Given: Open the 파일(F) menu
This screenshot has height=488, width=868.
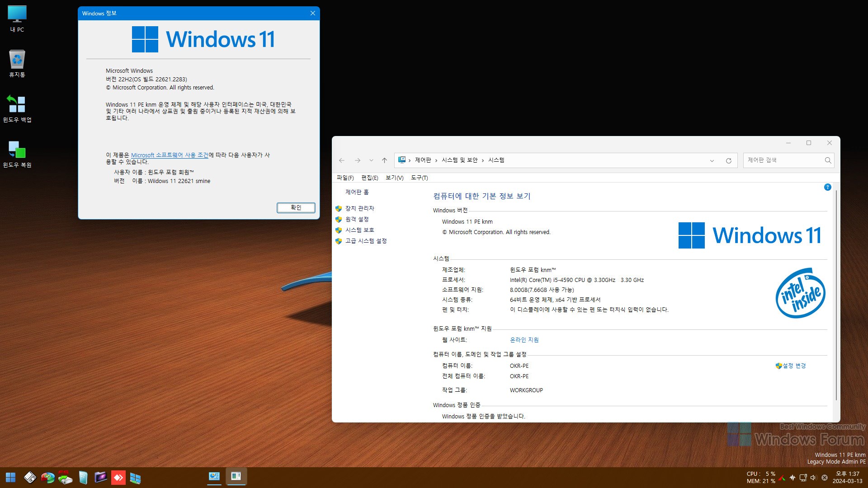Looking at the screenshot, I should [345, 178].
